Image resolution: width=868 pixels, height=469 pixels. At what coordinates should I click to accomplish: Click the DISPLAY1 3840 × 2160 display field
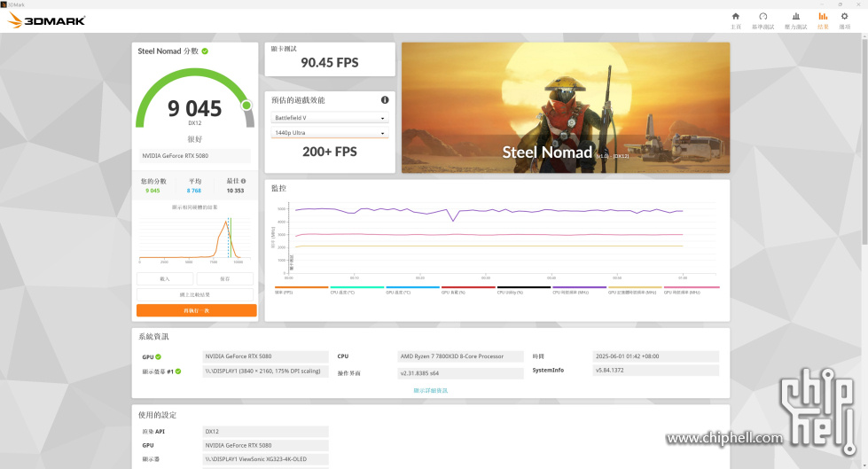[x=266, y=371]
